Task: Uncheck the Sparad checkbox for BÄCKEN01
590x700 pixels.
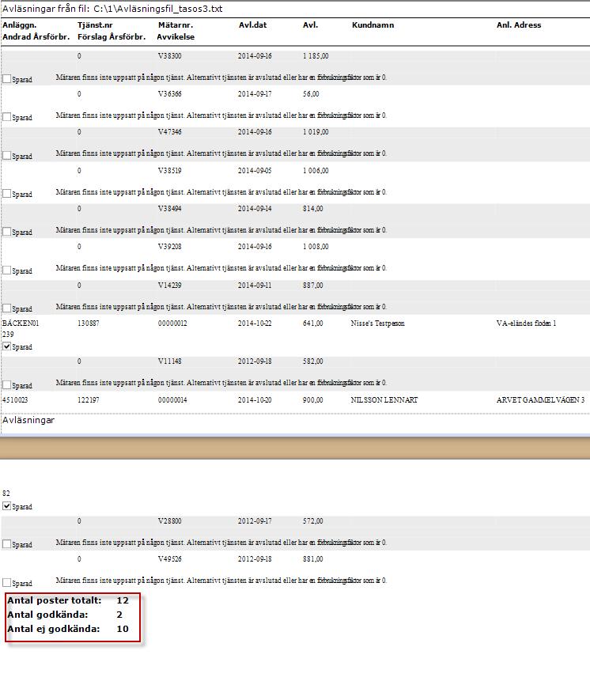Action: 6,346
